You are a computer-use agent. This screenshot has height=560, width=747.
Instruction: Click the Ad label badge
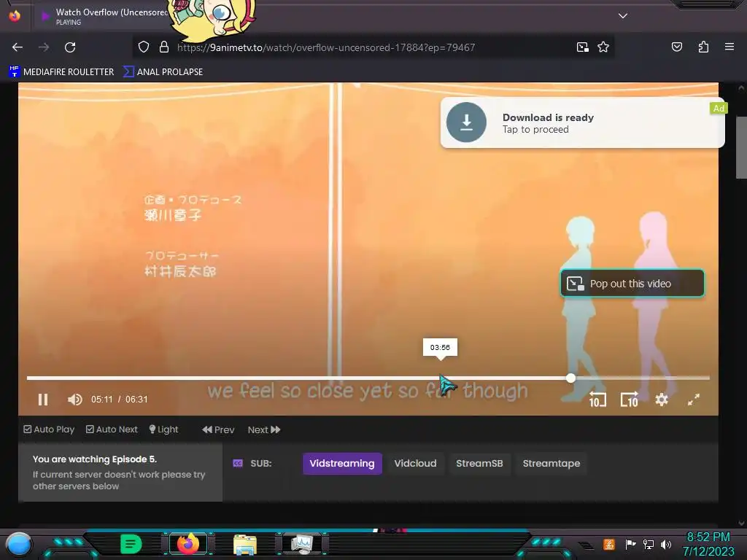(x=719, y=109)
